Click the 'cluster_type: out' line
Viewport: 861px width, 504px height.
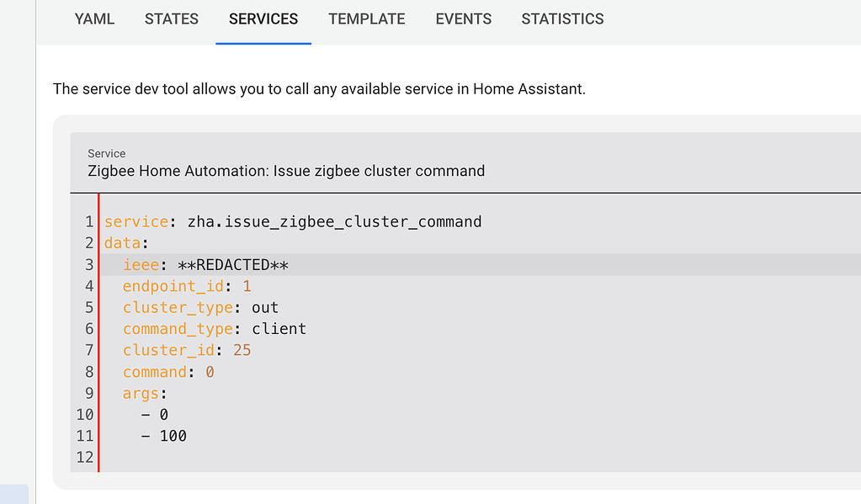(x=200, y=308)
